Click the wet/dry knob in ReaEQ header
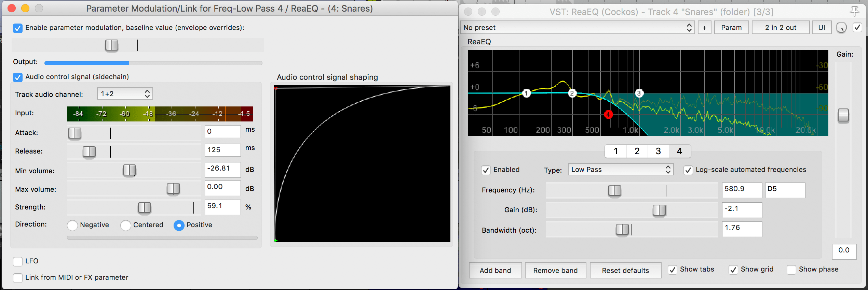This screenshot has height=290, width=868. pos(841,28)
